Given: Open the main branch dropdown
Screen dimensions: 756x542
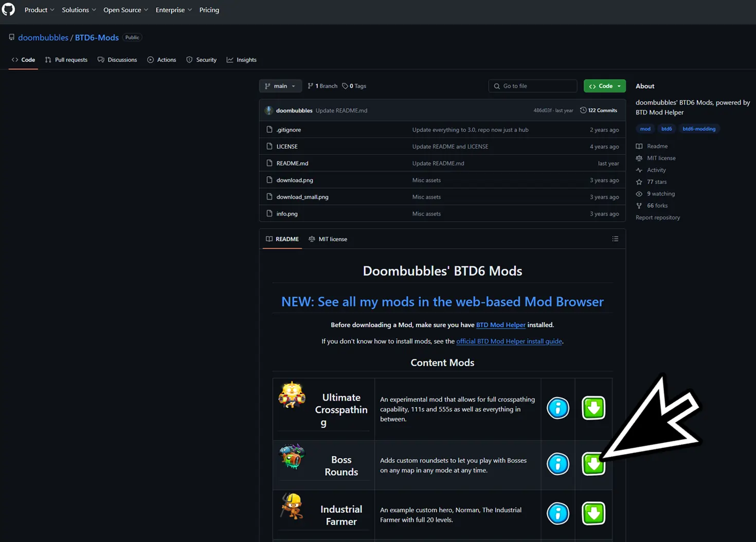Looking at the screenshot, I should (x=280, y=86).
